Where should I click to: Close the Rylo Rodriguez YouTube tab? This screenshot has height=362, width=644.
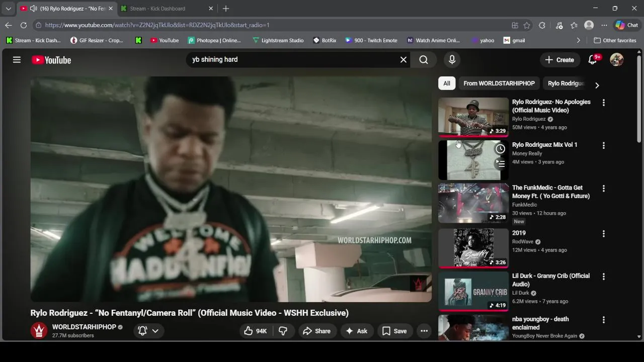[111, 9]
